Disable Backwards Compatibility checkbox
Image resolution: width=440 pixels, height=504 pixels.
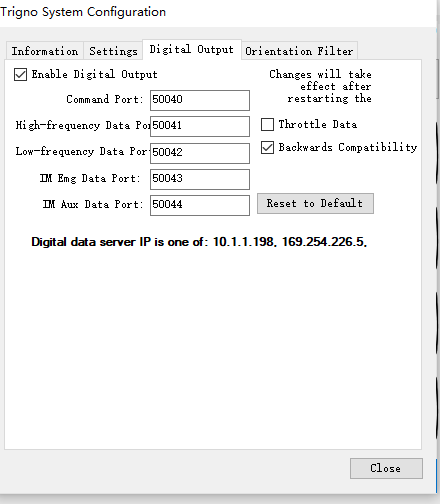coord(267,147)
